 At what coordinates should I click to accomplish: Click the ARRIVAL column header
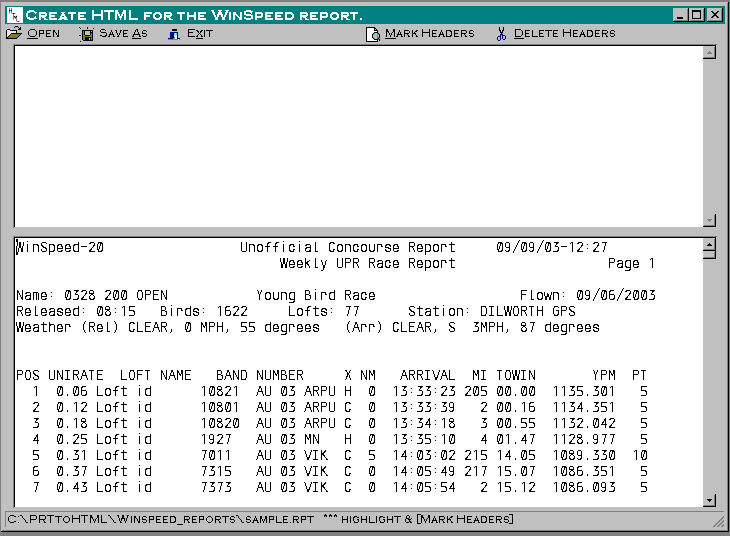coord(427,375)
